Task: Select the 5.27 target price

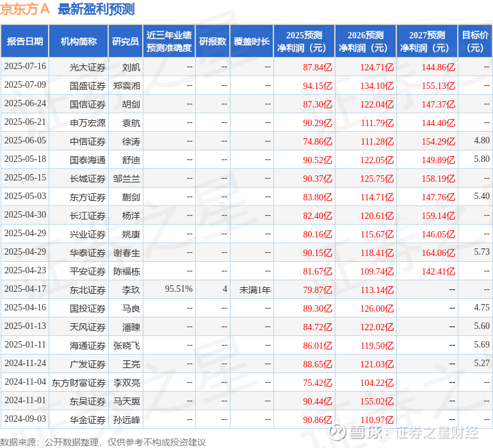Action: (x=481, y=363)
